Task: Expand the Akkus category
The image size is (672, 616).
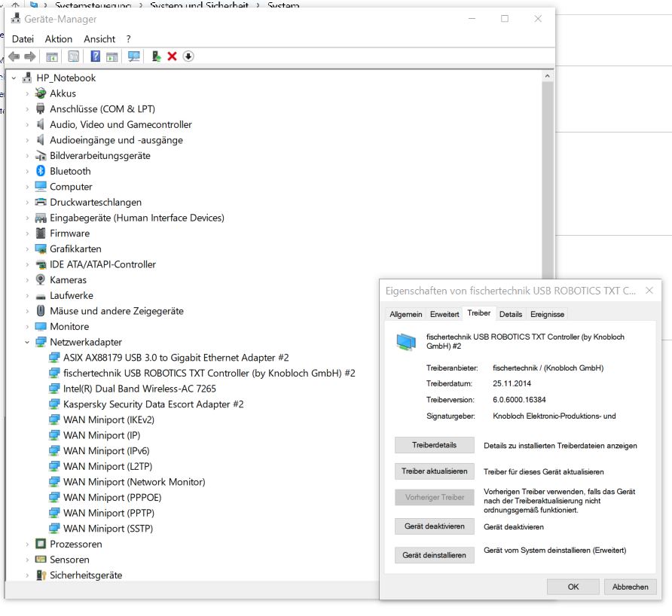Action: click(x=27, y=93)
